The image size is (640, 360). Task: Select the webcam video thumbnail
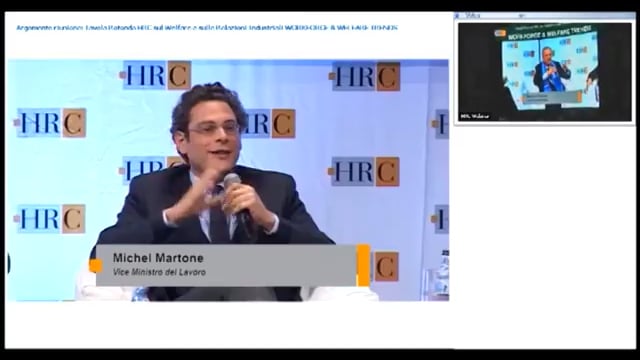pyautogui.click(x=544, y=72)
